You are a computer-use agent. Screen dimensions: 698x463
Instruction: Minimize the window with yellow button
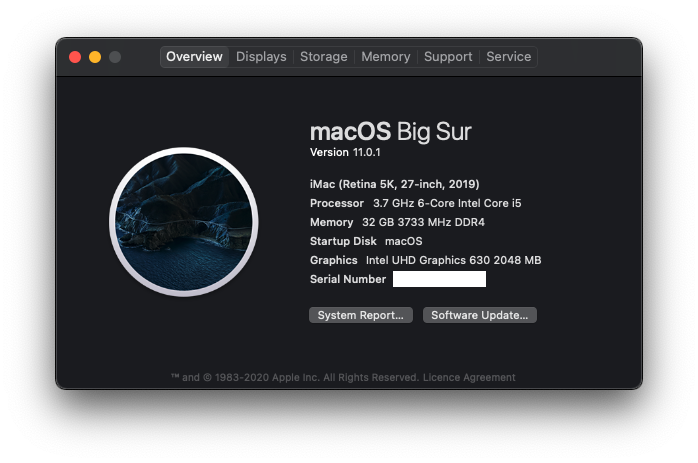pyautogui.click(x=95, y=57)
